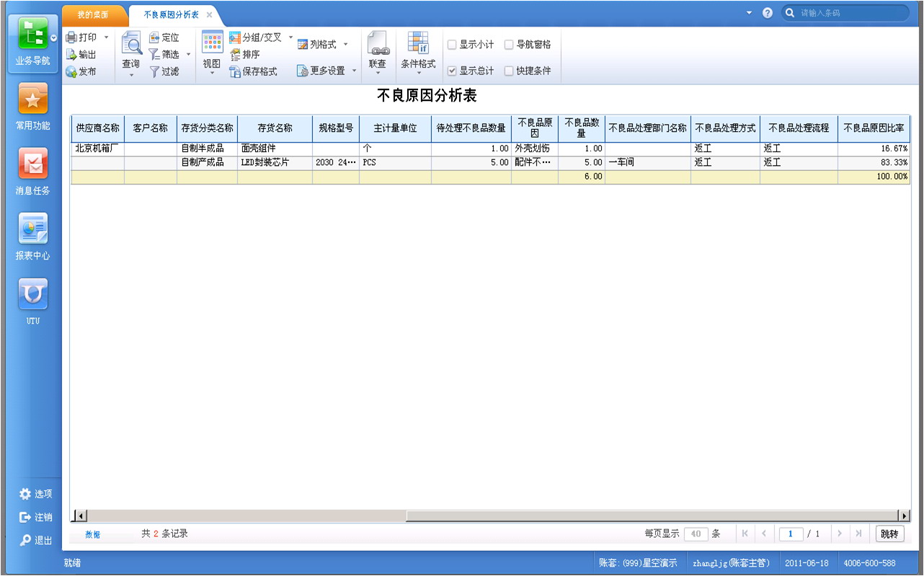Click the 数据 link at bottom left
The width and height of the screenshot is (924, 576).
coord(93,534)
